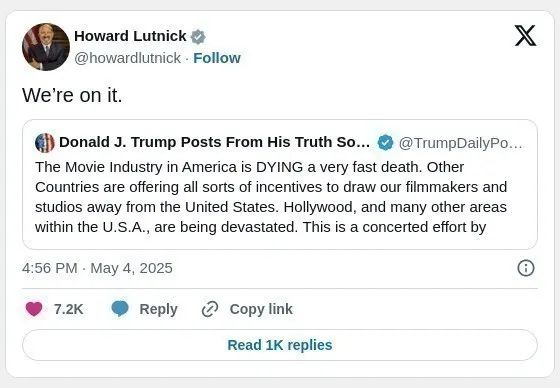
Task: Click the Copy link label
Action: click(261, 309)
